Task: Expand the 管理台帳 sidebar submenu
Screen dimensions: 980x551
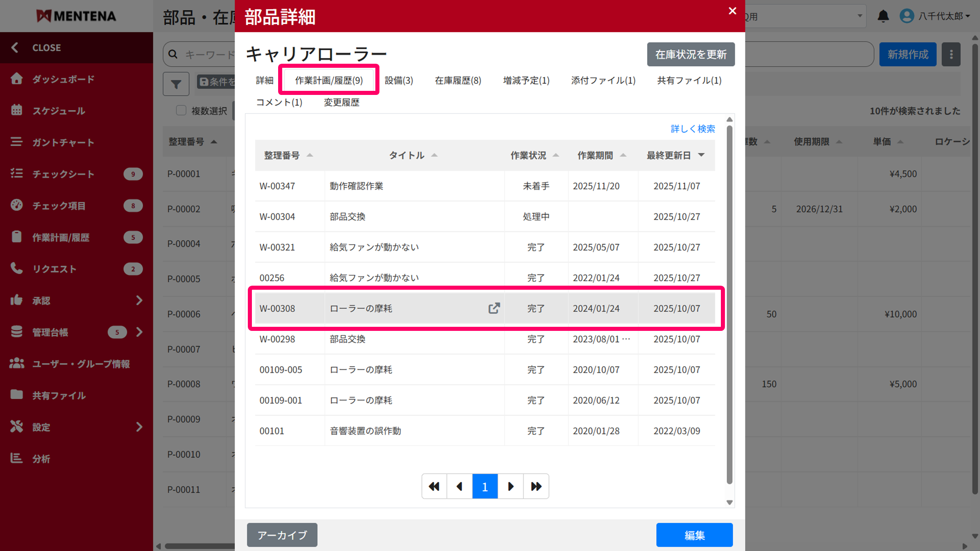Action: (139, 332)
